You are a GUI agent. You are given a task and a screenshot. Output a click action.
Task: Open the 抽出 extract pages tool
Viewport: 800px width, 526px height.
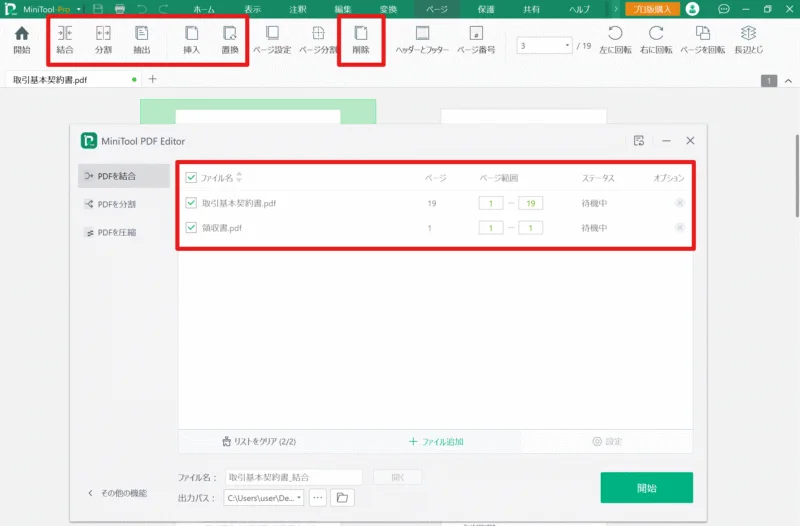click(x=142, y=40)
